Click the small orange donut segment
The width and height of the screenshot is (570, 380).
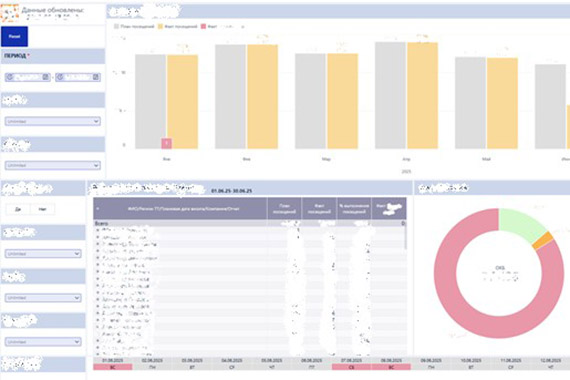click(x=543, y=241)
